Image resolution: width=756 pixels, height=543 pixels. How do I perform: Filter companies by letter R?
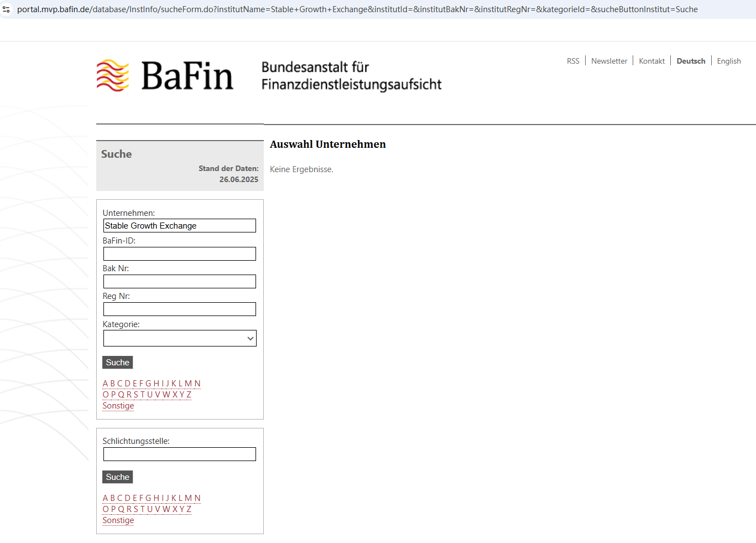129,395
